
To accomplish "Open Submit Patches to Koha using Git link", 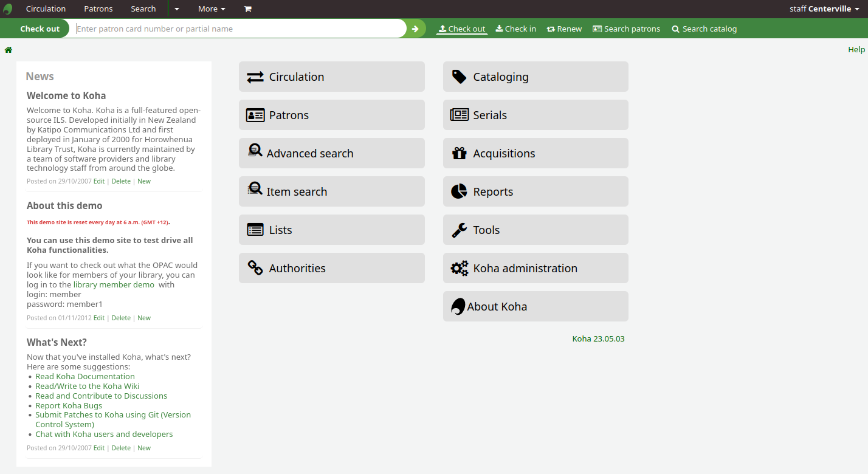I will click(113, 419).
